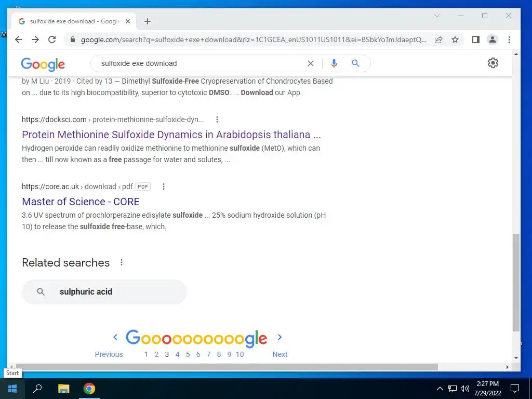Click the horizontal scrollbar right arrow
The width and height of the screenshot is (532, 399).
click(508, 367)
